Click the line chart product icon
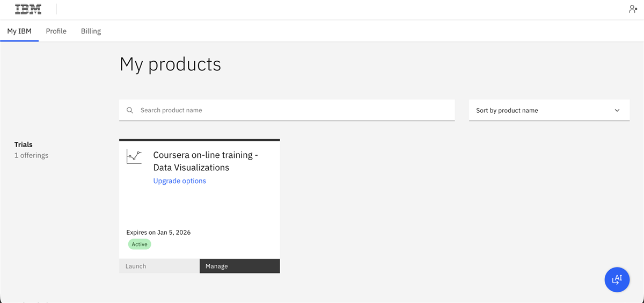The image size is (644, 303). point(134,156)
